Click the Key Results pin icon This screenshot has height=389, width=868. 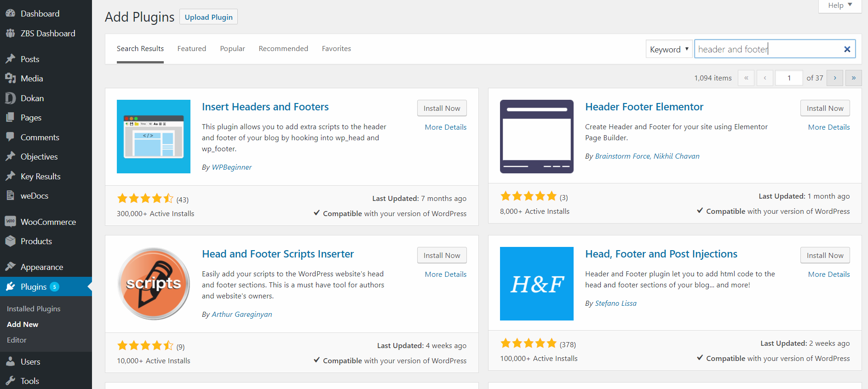pyautogui.click(x=10, y=176)
